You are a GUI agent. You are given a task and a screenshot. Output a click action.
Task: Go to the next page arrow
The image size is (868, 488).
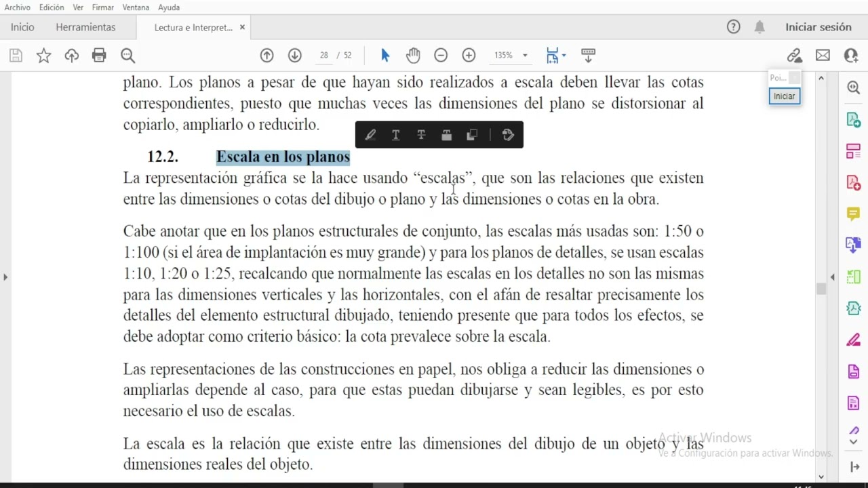(x=294, y=56)
